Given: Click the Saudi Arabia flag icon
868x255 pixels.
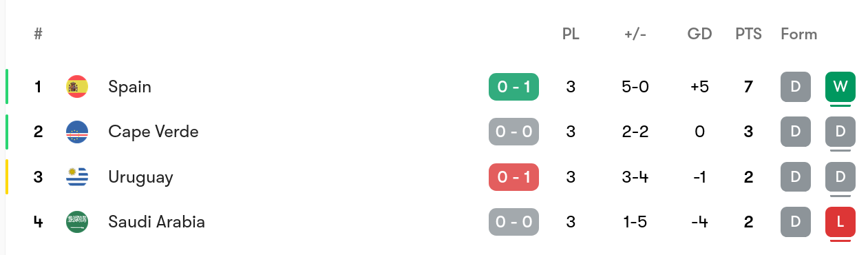Looking at the screenshot, I should click(x=77, y=222).
